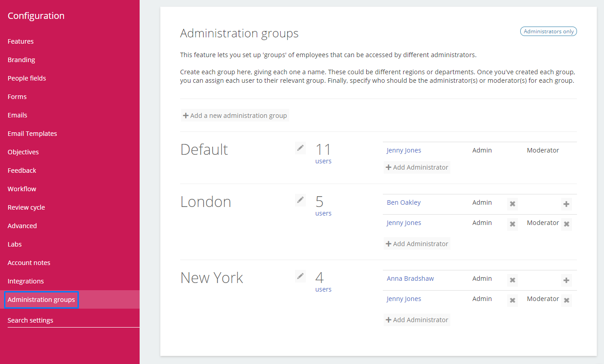Click the New York group heading
This screenshot has height=364, width=604.
(x=212, y=278)
